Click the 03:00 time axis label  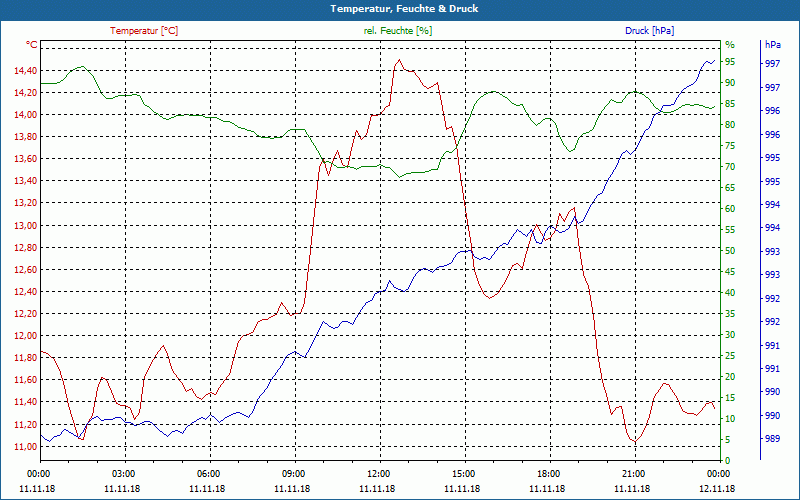click(x=122, y=473)
